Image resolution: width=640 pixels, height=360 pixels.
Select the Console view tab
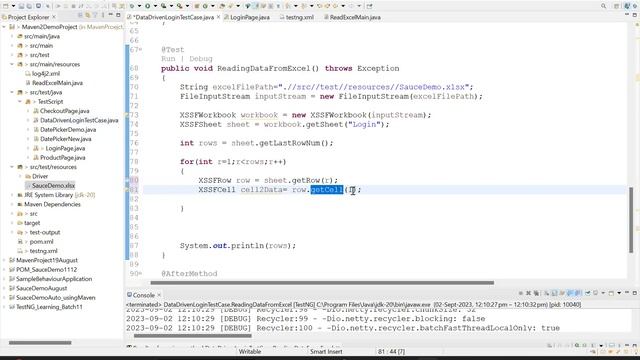[x=143, y=295]
